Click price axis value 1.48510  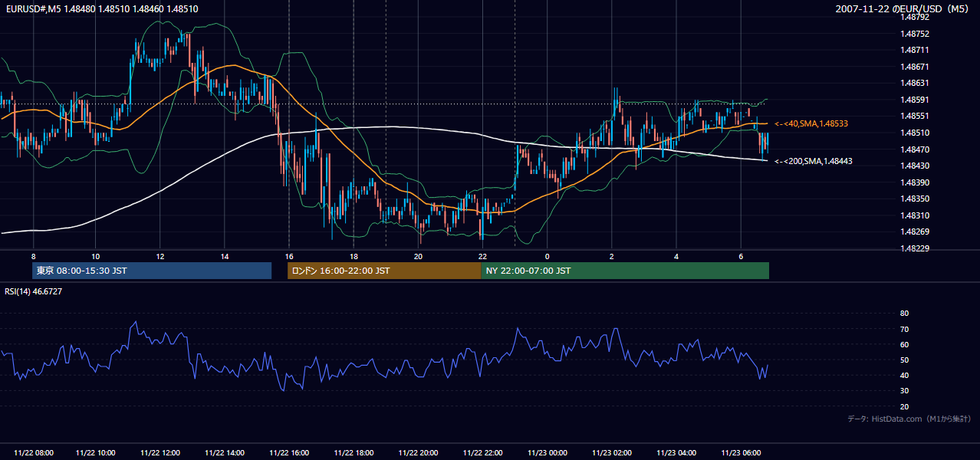[915, 133]
